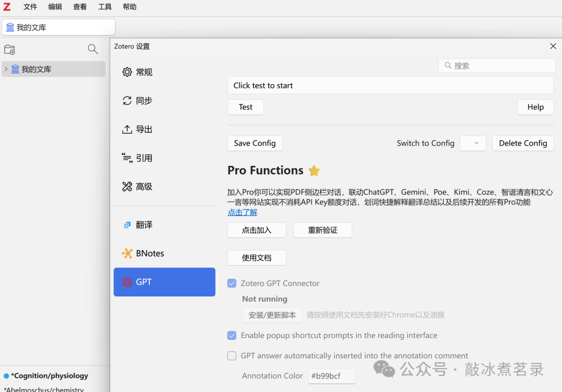Click the Zotero Z logo icon

[7, 7]
